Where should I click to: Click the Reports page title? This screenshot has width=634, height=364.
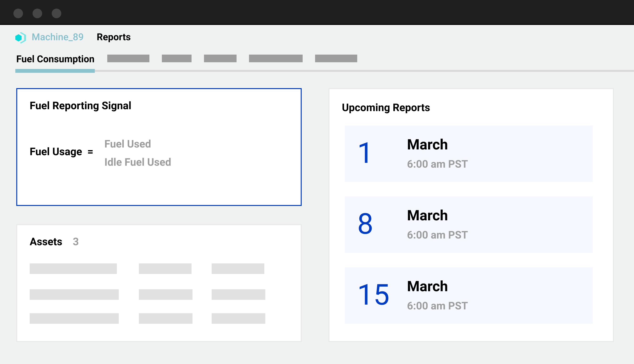tap(114, 37)
